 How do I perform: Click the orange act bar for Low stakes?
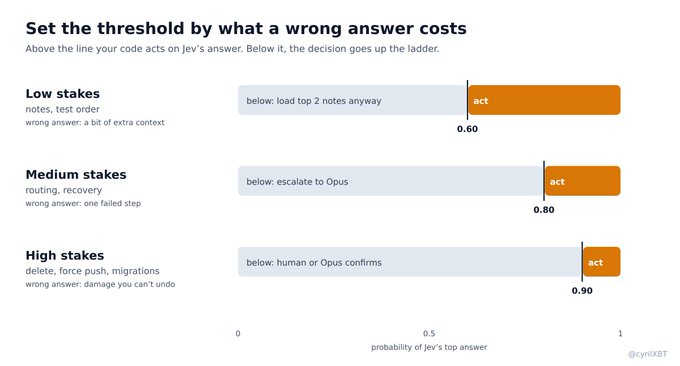tap(544, 100)
